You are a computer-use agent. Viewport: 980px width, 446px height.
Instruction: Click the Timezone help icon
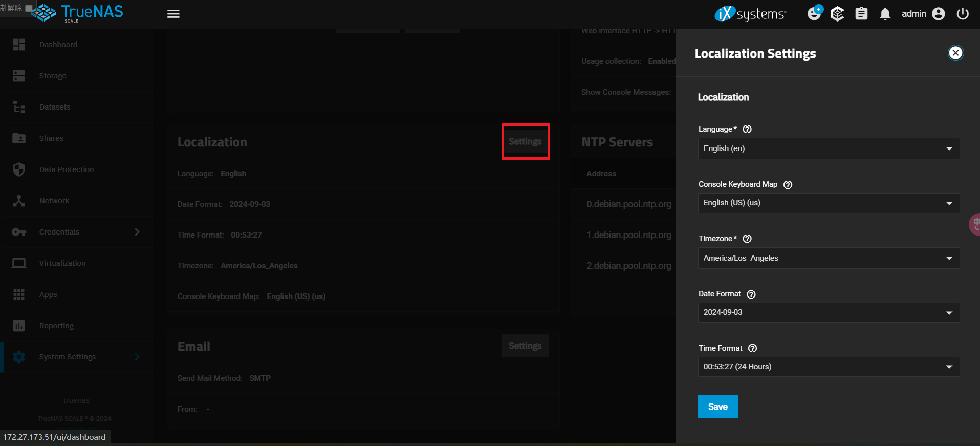tap(747, 239)
